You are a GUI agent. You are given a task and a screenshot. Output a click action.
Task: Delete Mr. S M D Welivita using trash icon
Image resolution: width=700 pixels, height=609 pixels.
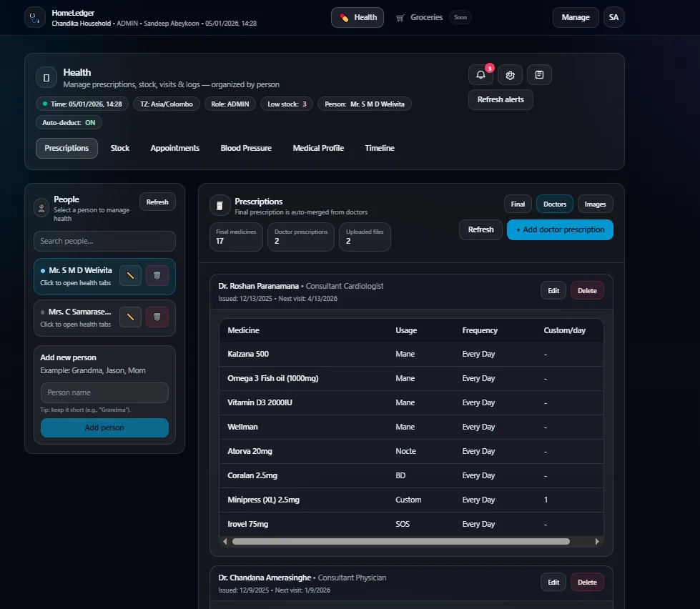click(157, 275)
